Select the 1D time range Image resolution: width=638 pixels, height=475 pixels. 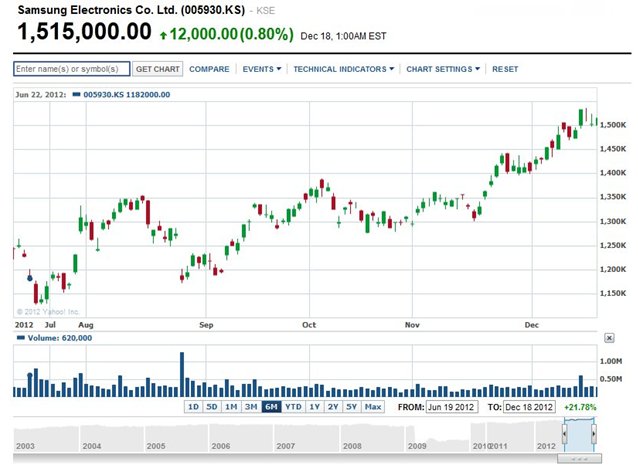[x=194, y=407]
